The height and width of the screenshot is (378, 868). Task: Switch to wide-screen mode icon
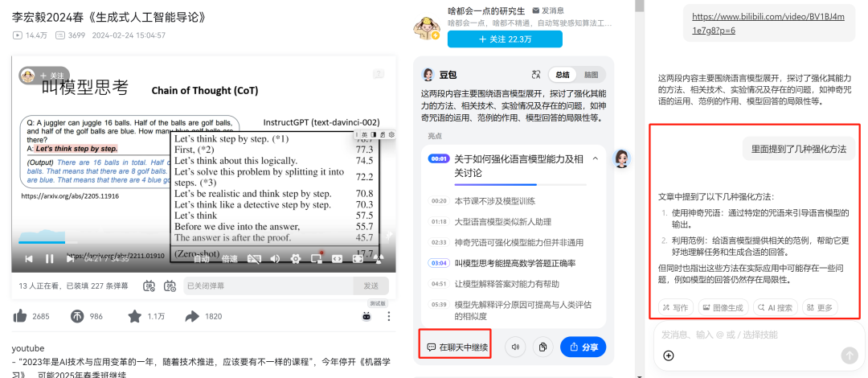[x=337, y=258]
